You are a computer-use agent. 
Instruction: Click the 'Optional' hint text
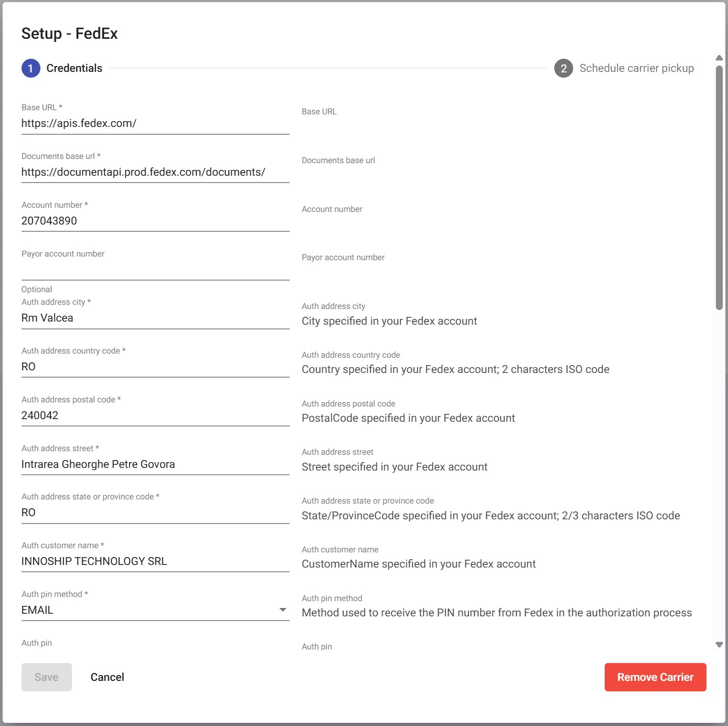(x=37, y=290)
